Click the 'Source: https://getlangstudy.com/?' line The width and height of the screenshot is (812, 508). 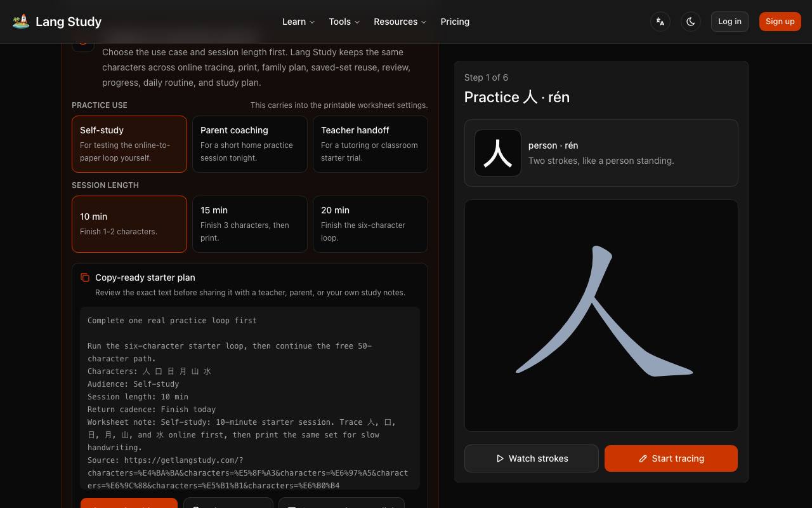click(166, 460)
